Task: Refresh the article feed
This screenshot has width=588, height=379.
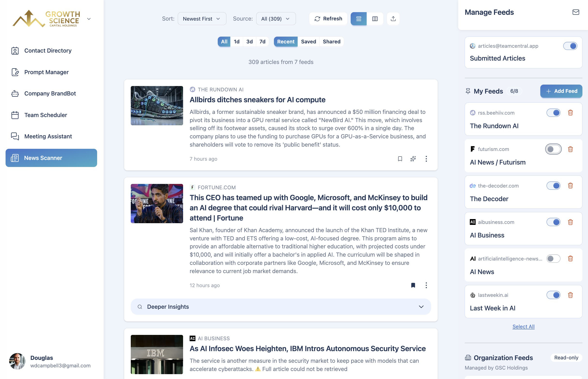Action: (328, 19)
